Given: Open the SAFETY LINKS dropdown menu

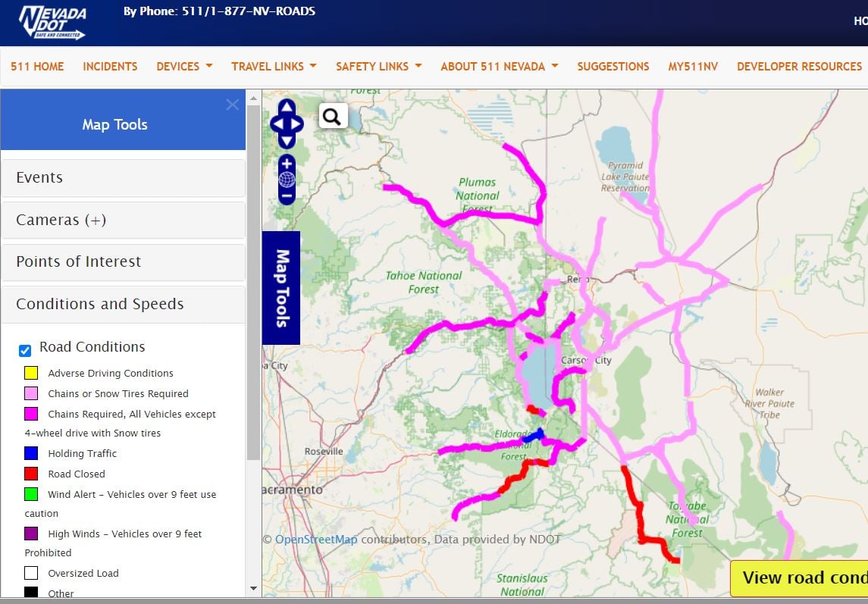Looking at the screenshot, I should tap(378, 67).
